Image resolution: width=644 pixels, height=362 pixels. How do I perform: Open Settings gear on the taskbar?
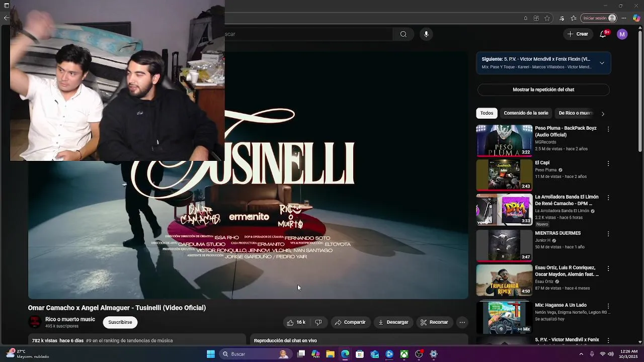pyautogui.click(x=434, y=354)
